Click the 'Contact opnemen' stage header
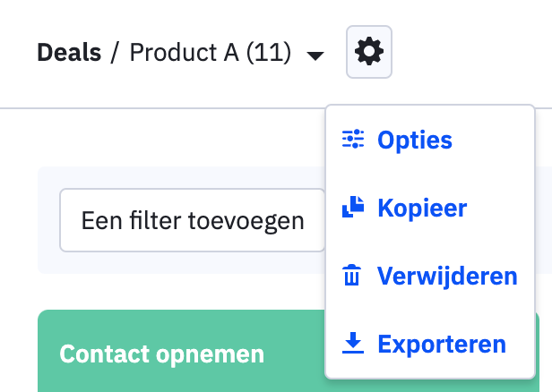 [161, 354]
